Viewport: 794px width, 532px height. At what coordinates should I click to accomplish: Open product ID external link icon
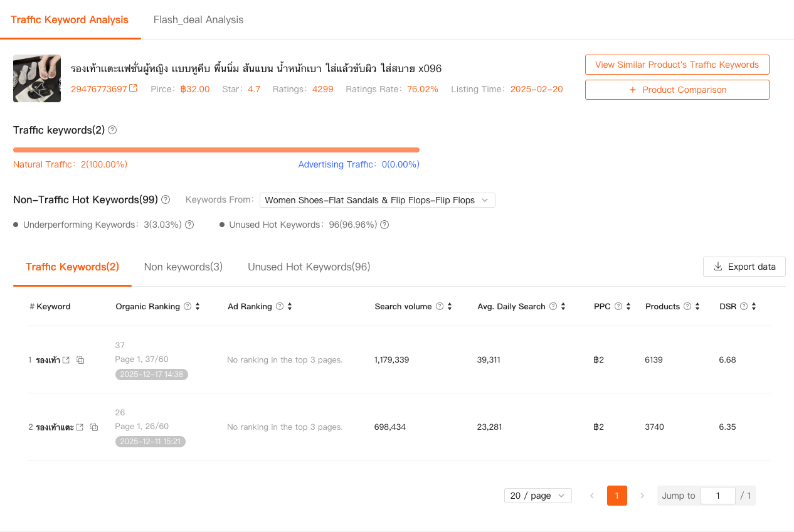tap(133, 88)
